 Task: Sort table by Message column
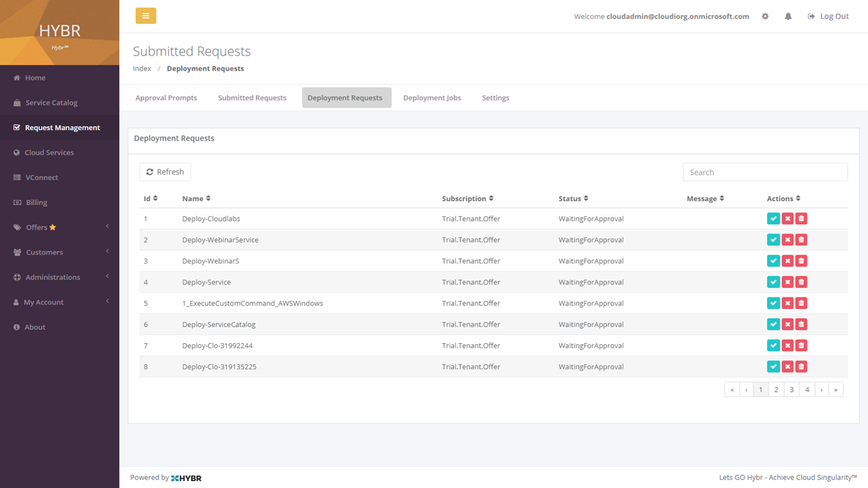tap(705, 199)
